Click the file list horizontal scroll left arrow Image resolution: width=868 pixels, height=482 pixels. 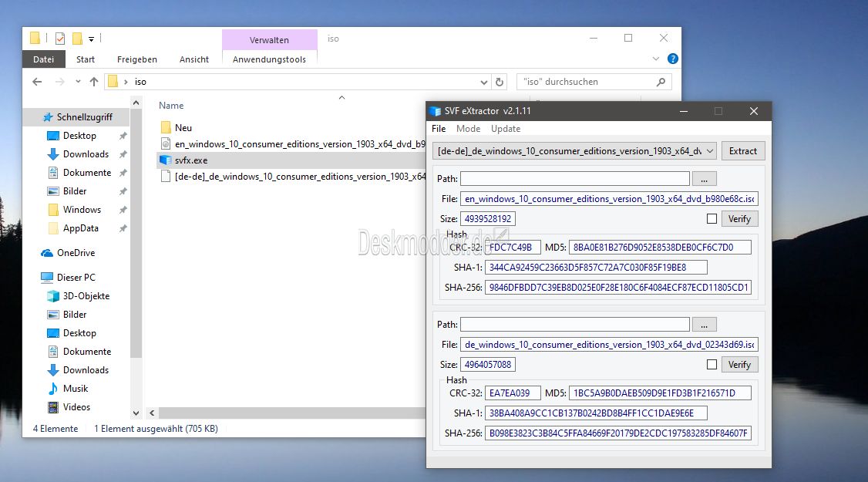(x=152, y=413)
